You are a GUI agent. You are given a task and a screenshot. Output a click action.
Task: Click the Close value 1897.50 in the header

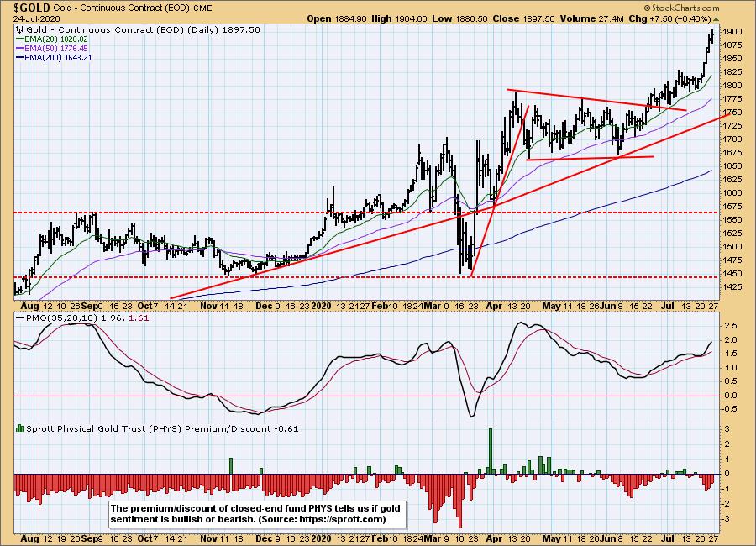[x=538, y=18]
